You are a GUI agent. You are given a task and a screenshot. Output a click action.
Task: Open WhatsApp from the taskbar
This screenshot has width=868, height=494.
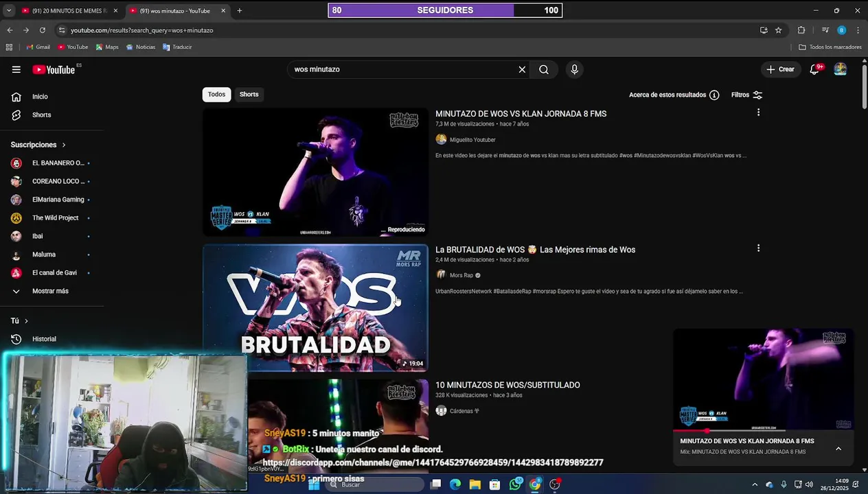pos(516,484)
